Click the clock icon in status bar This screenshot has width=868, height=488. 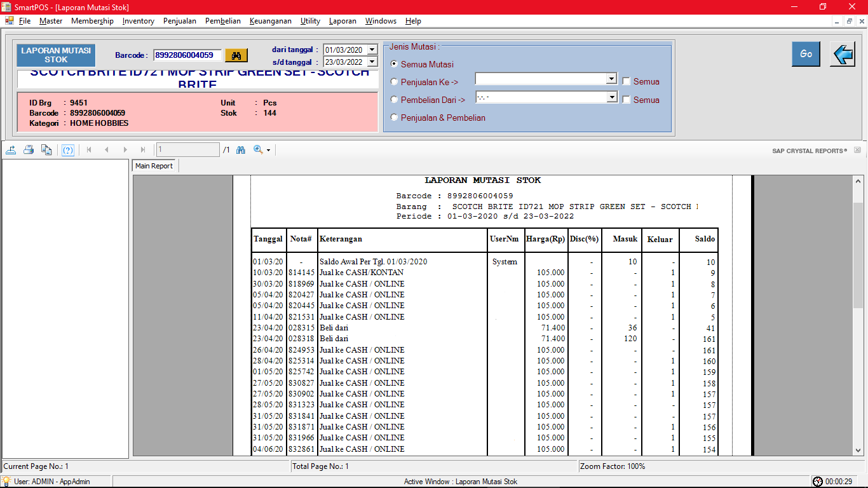tap(817, 482)
